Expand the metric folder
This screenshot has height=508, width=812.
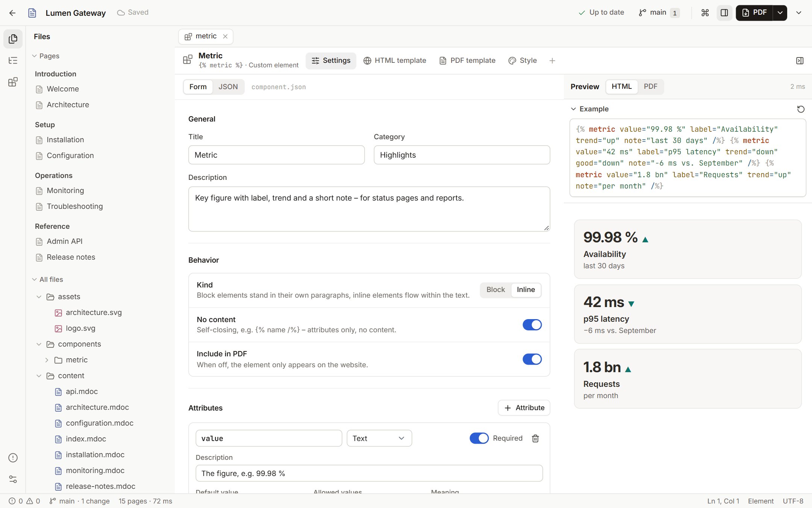point(47,360)
